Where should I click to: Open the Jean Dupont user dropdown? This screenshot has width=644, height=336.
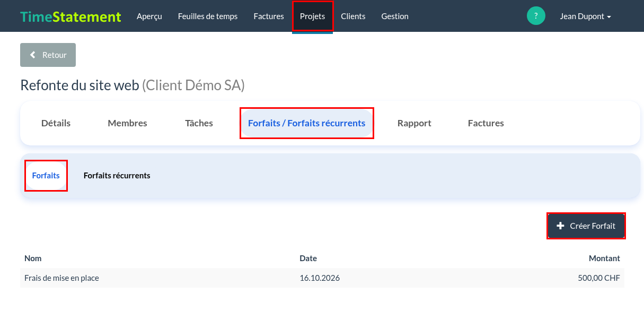(586, 16)
